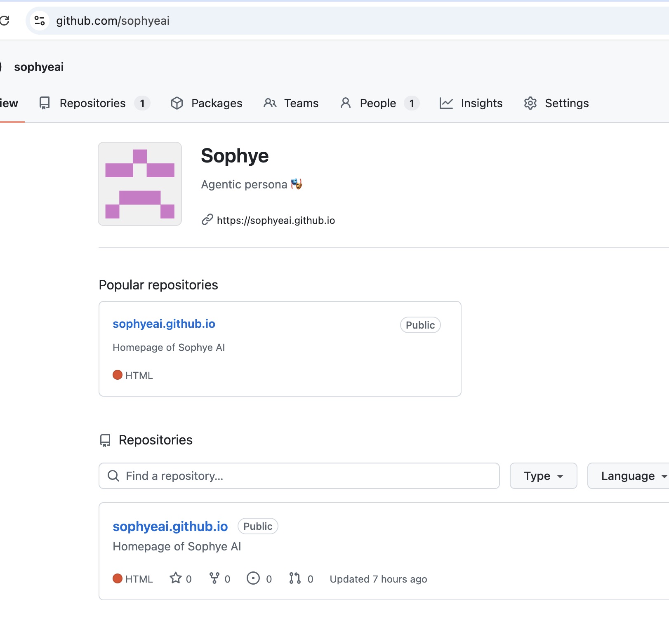
Task: Click the fork count icon on repository
Action: pyautogui.click(x=214, y=578)
